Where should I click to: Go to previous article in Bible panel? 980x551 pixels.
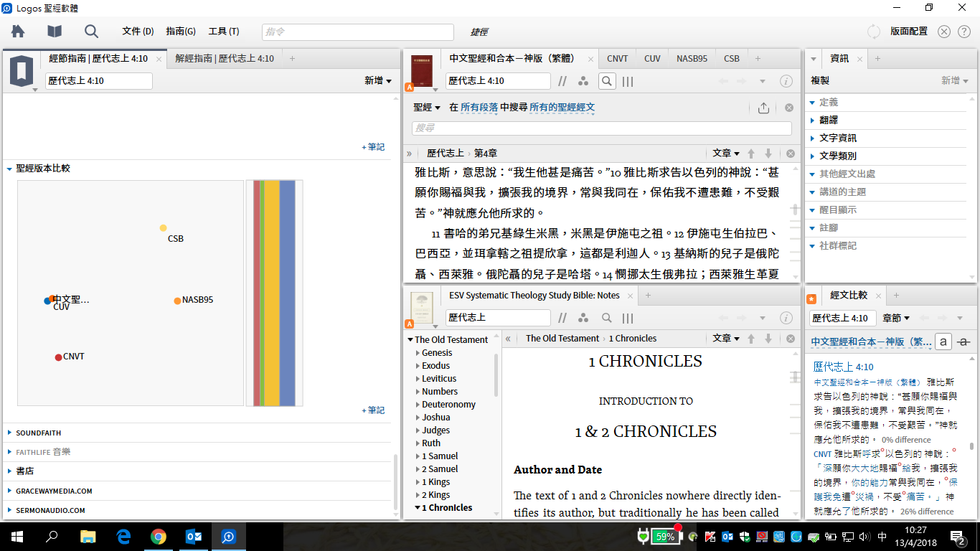(x=752, y=154)
